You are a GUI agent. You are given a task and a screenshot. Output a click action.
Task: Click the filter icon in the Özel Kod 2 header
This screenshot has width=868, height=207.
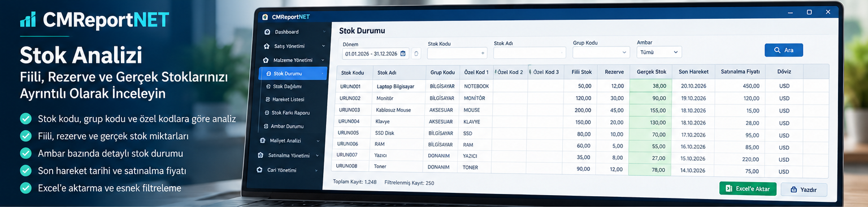(496, 72)
